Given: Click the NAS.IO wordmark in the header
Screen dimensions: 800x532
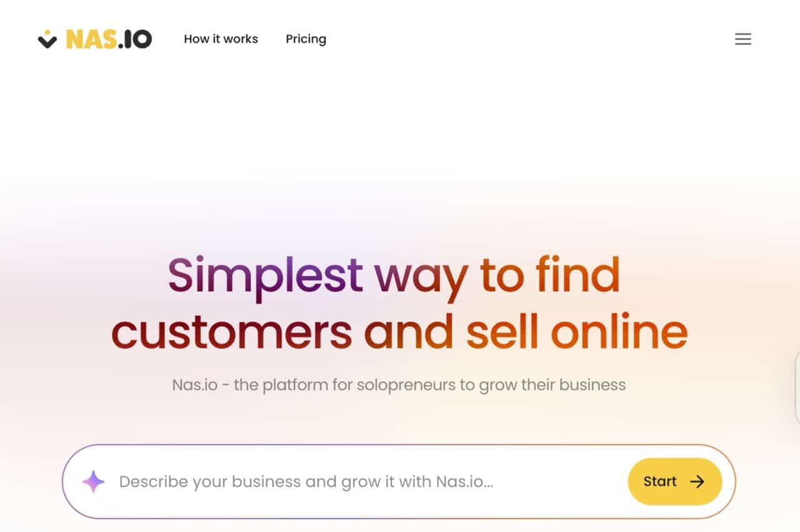Looking at the screenshot, I should pyautogui.click(x=108, y=39).
